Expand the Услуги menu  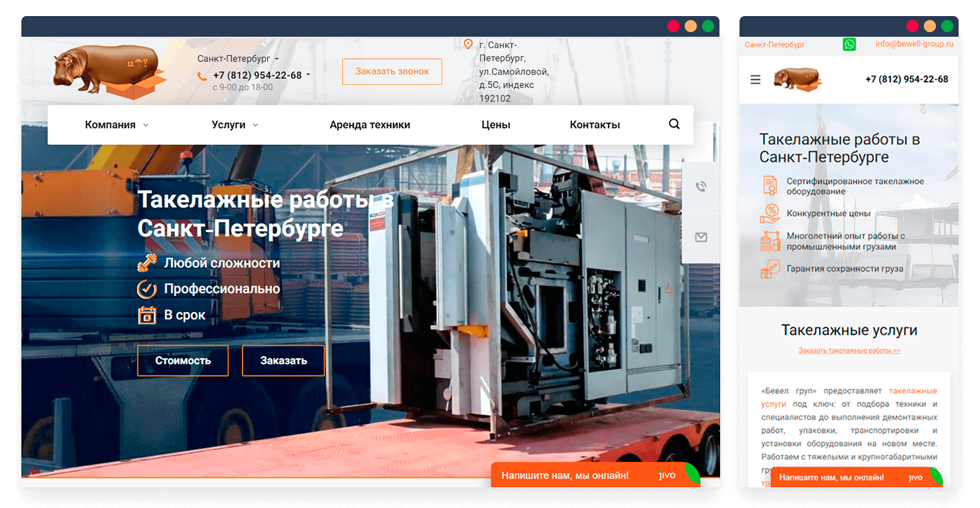(234, 125)
